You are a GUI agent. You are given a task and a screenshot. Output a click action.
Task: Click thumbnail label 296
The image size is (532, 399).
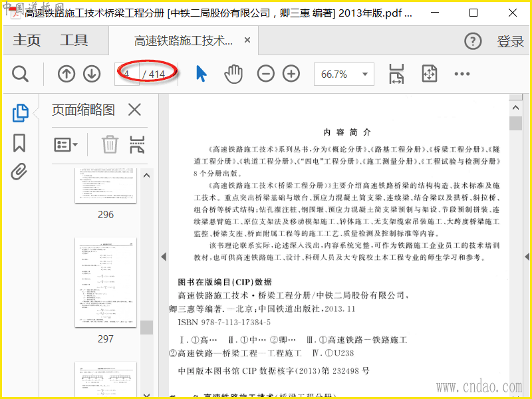point(106,214)
